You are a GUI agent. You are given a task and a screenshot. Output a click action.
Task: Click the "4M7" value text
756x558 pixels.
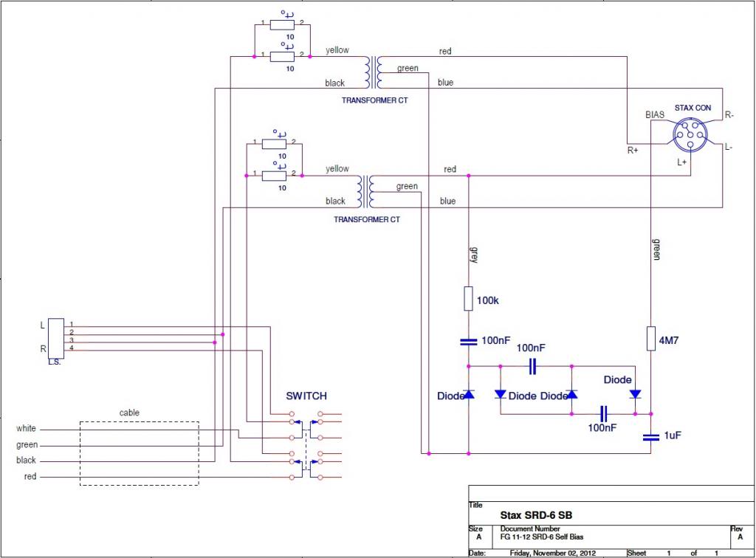coord(669,340)
